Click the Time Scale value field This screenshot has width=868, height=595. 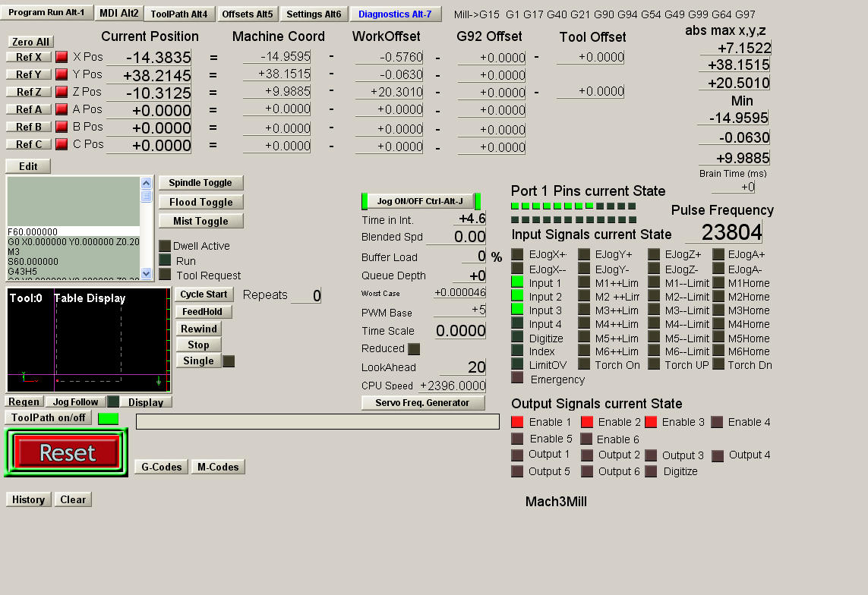point(460,331)
